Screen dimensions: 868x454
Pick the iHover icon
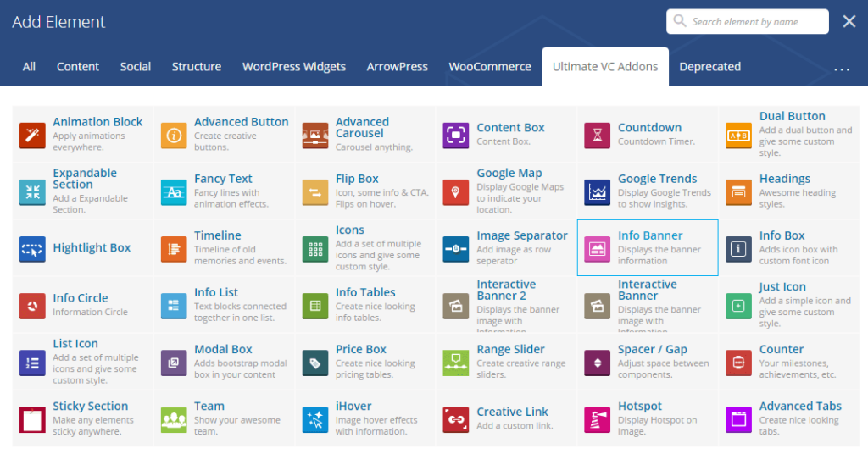pos(315,420)
